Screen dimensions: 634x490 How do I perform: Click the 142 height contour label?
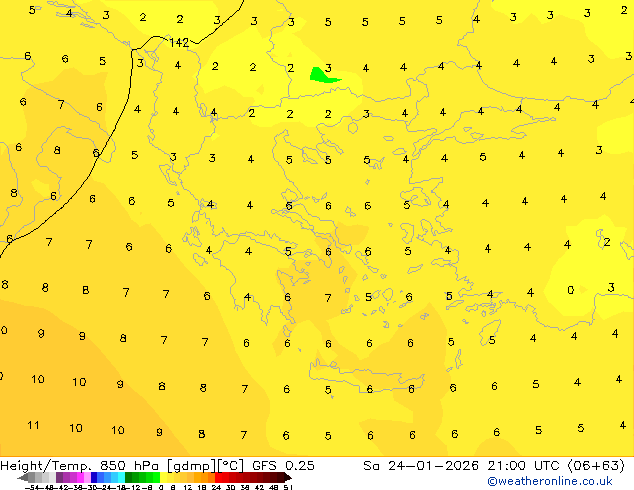(179, 42)
